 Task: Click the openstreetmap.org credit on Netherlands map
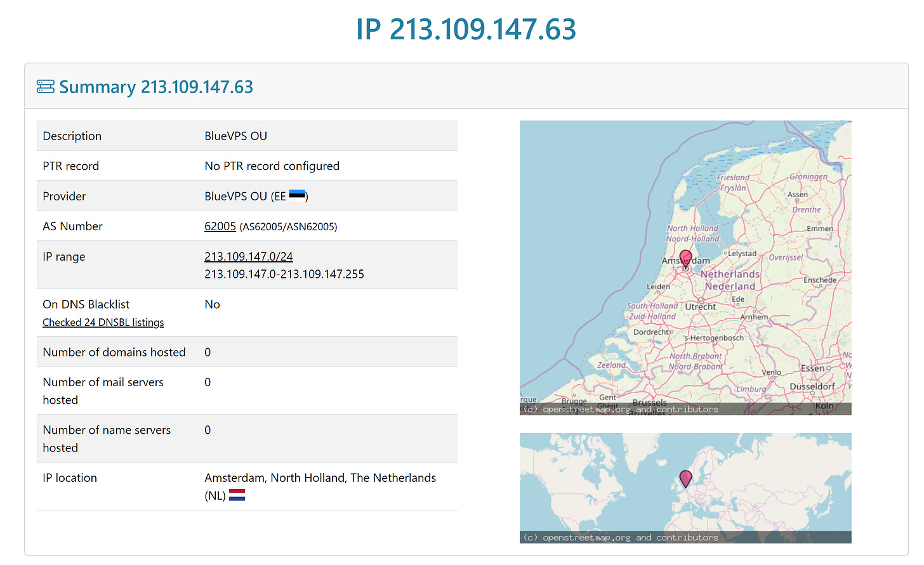[x=620, y=410]
